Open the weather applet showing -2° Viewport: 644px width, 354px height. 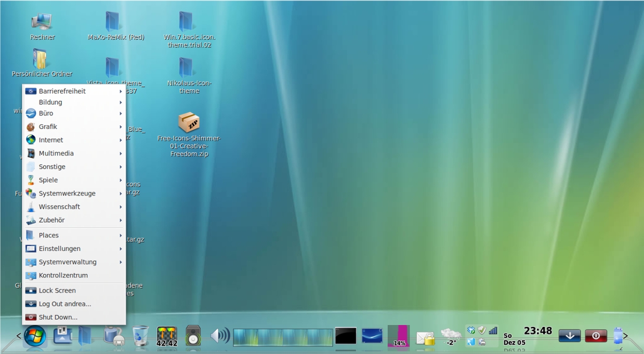pyautogui.click(x=451, y=336)
